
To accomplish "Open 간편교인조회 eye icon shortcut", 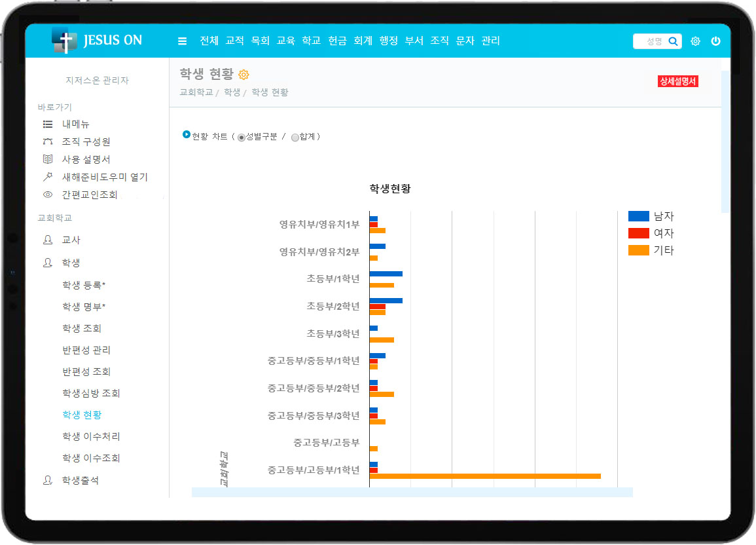I will point(48,195).
